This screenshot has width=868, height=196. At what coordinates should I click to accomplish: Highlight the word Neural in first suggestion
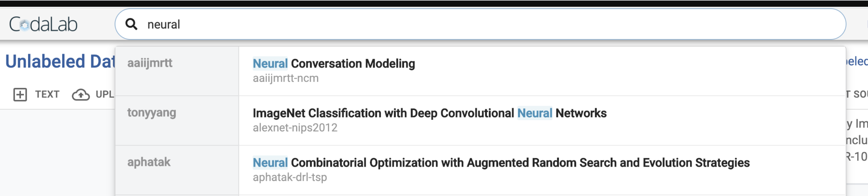(x=270, y=63)
